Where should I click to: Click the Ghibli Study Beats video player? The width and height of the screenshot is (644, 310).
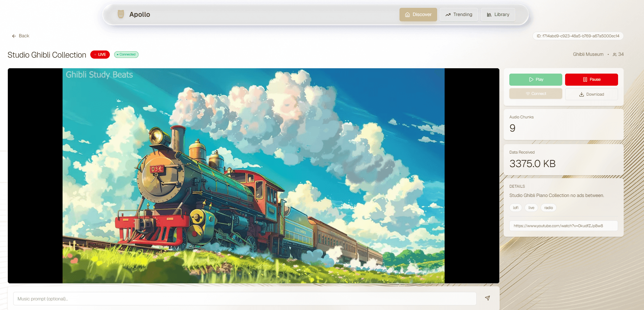click(x=253, y=176)
